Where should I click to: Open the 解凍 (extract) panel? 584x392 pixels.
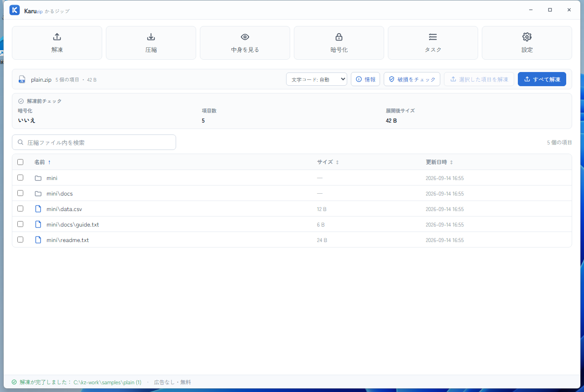coord(57,43)
